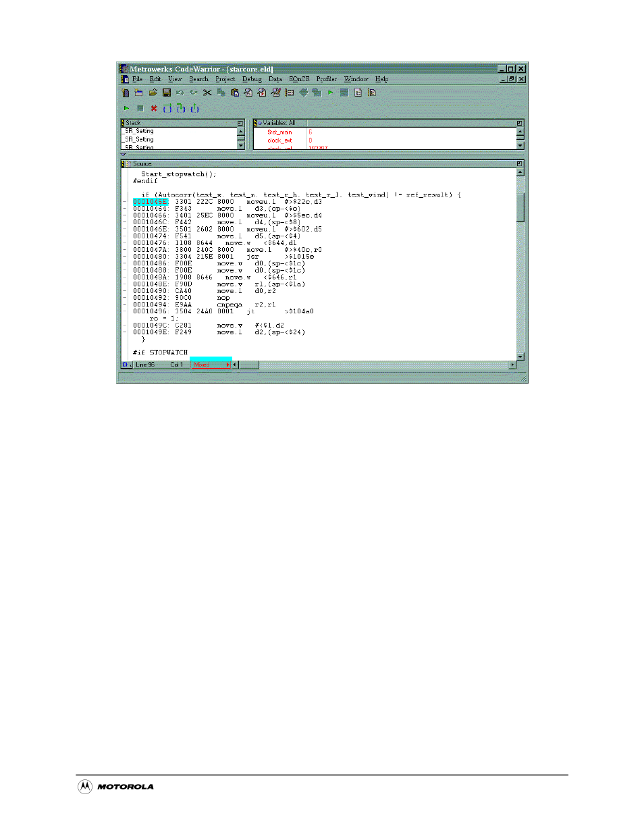Click the Step Over debugger icon
Screen dimensions: 644x834
tap(167, 108)
